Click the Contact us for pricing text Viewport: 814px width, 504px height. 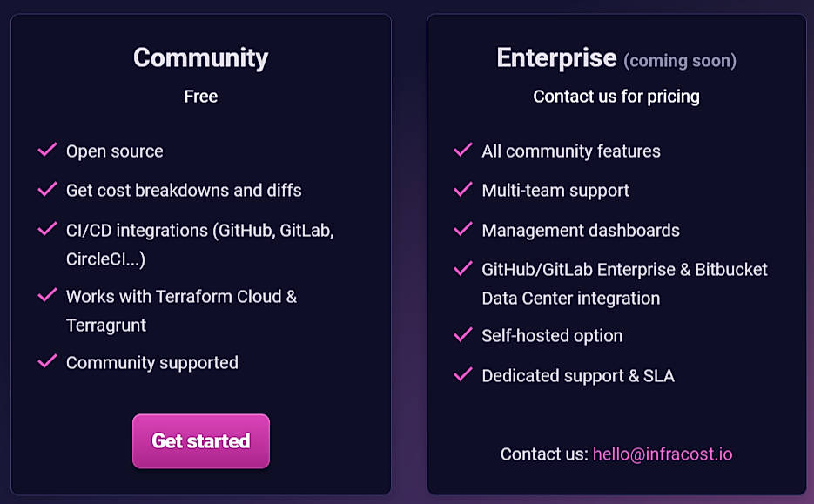616,96
